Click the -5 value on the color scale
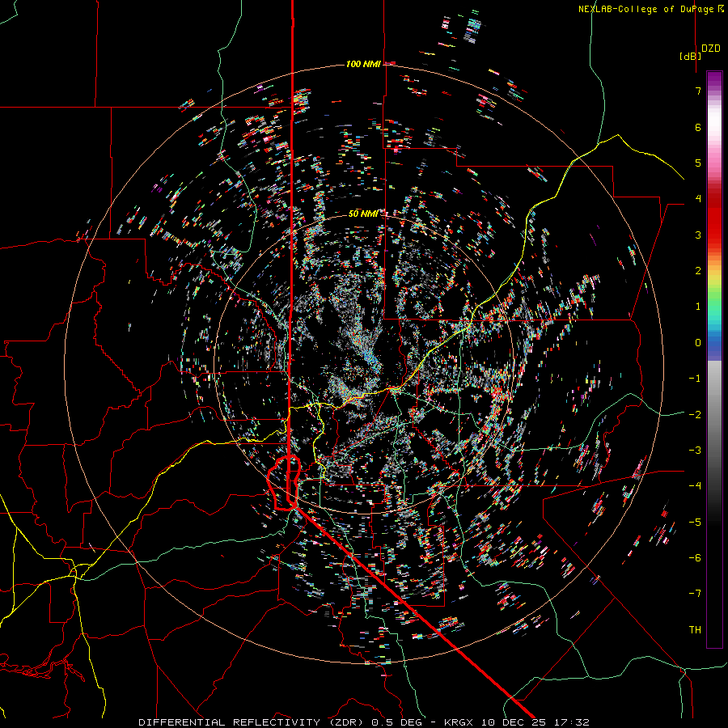The width and height of the screenshot is (728, 728). coord(695,522)
